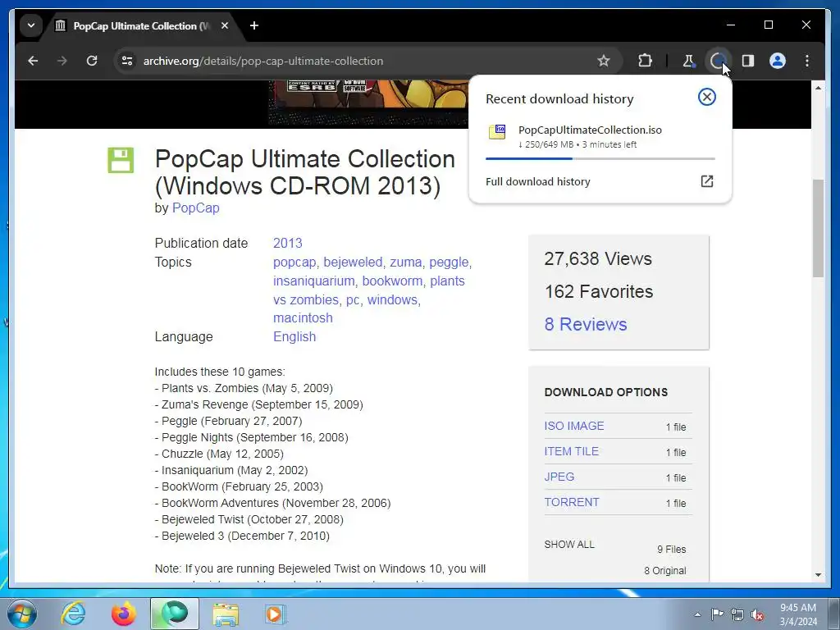Bookmark this page with star icon
The image size is (840, 630).
pos(604,61)
